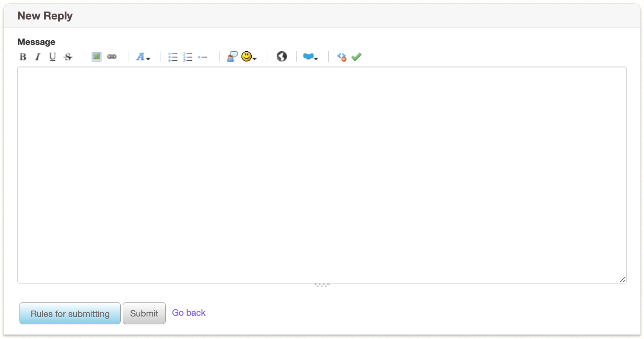Insert a bulleted list

[x=173, y=57]
